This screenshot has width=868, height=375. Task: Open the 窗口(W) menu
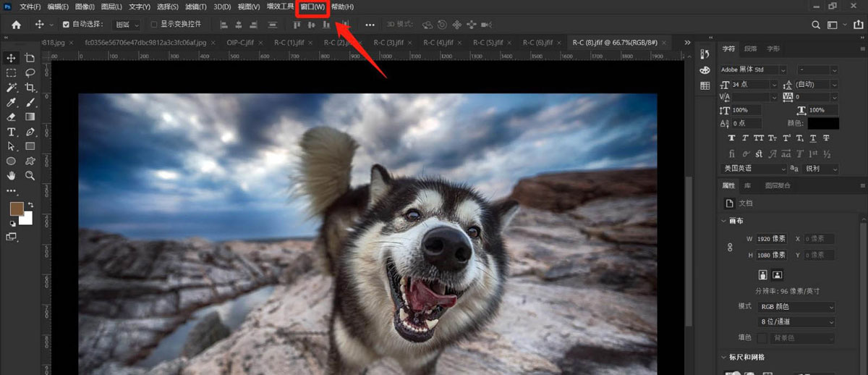pyautogui.click(x=312, y=7)
